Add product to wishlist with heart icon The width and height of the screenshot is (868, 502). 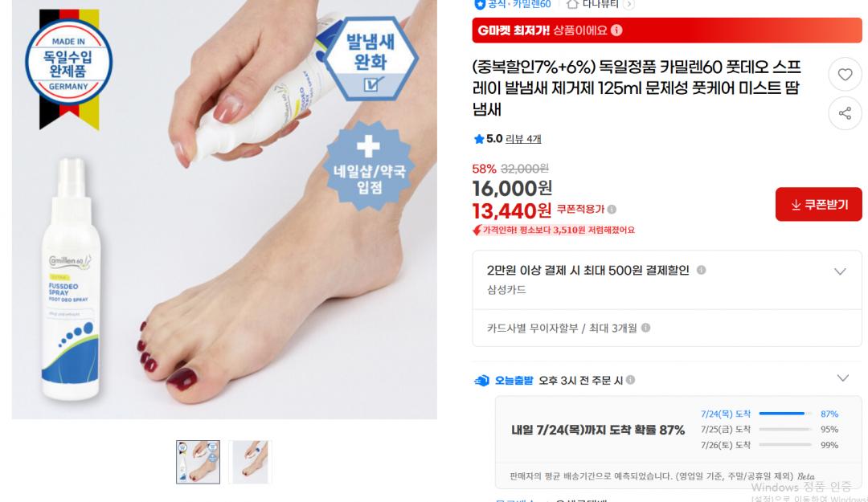pyautogui.click(x=845, y=74)
